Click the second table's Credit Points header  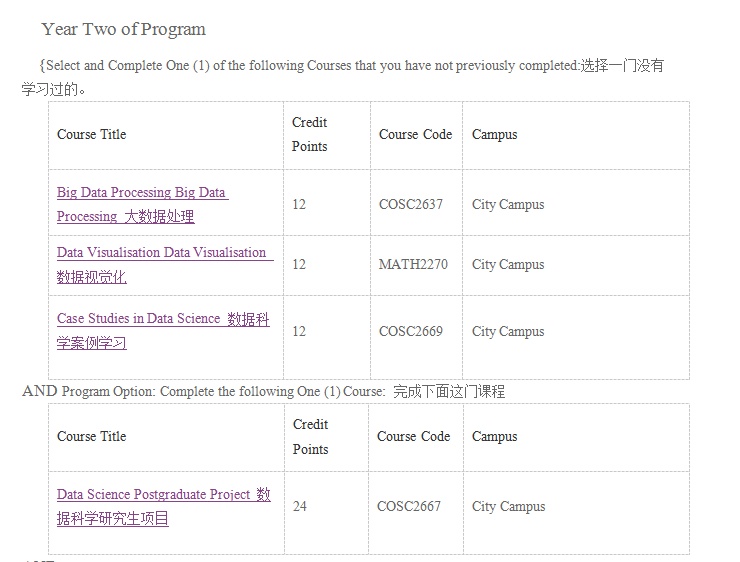pyautogui.click(x=311, y=436)
